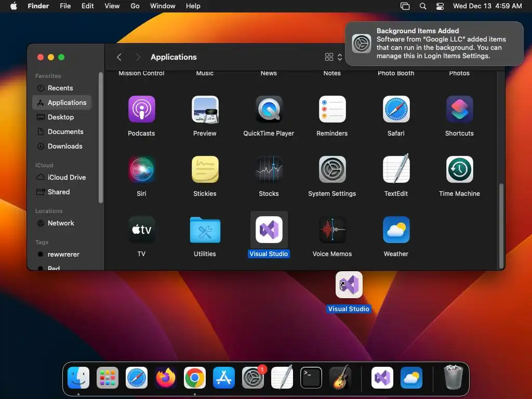Select Visual Studio in the Applications folder
The width and height of the screenshot is (532, 399).
(x=269, y=230)
